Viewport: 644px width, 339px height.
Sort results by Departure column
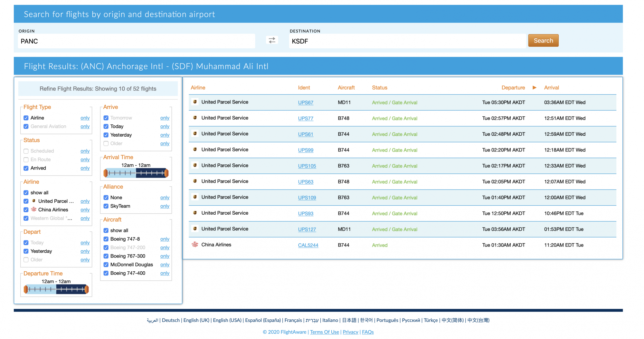coord(513,88)
